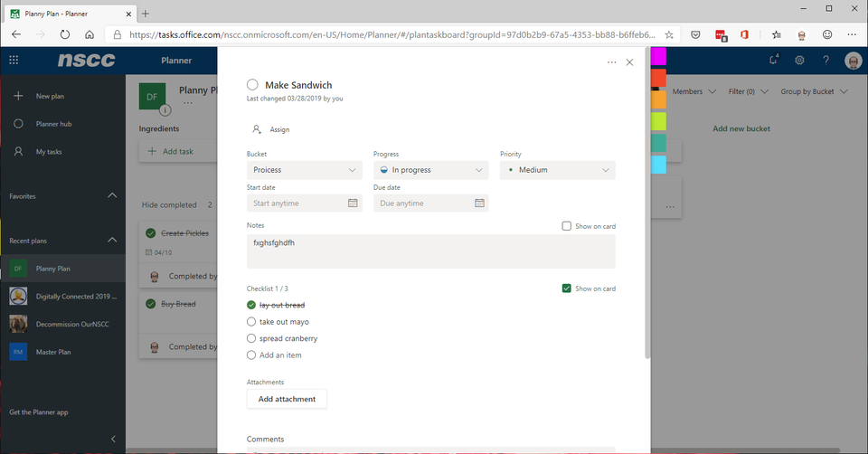868x454 pixels.
Task: Select the light blue label color swatch
Action: click(x=658, y=165)
